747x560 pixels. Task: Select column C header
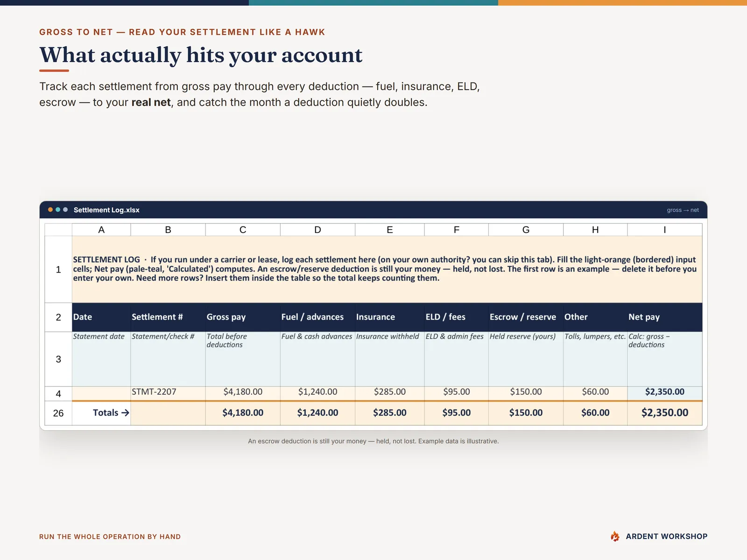pos(243,230)
